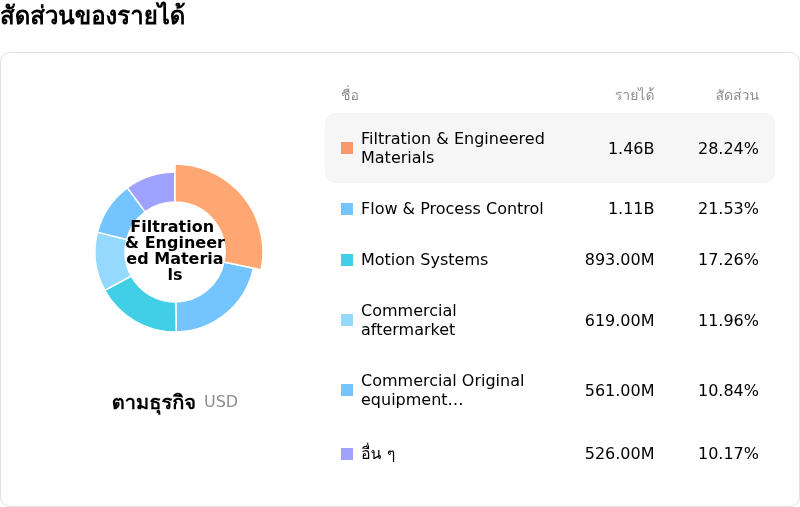Click the purple swatch beside อื่น ๆ
This screenshot has height=507, width=800.
[x=347, y=453]
